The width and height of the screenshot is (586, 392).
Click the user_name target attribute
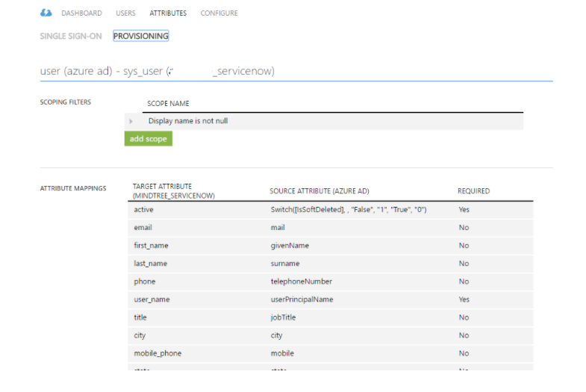tap(152, 299)
